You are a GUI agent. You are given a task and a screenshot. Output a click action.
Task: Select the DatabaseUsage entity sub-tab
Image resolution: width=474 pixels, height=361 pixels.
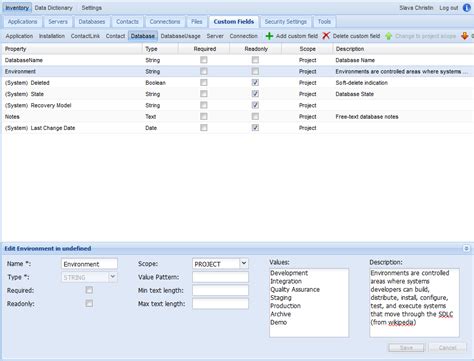181,36
